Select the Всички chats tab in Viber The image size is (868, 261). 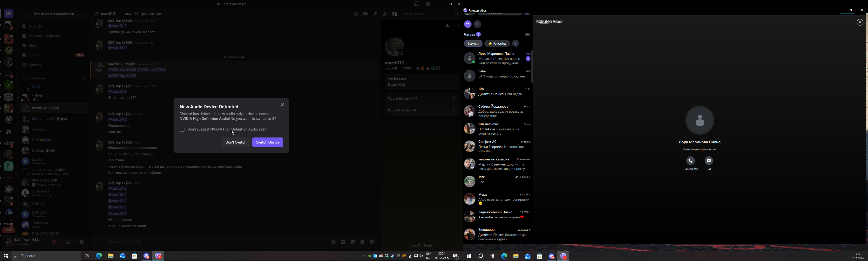tap(473, 43)
